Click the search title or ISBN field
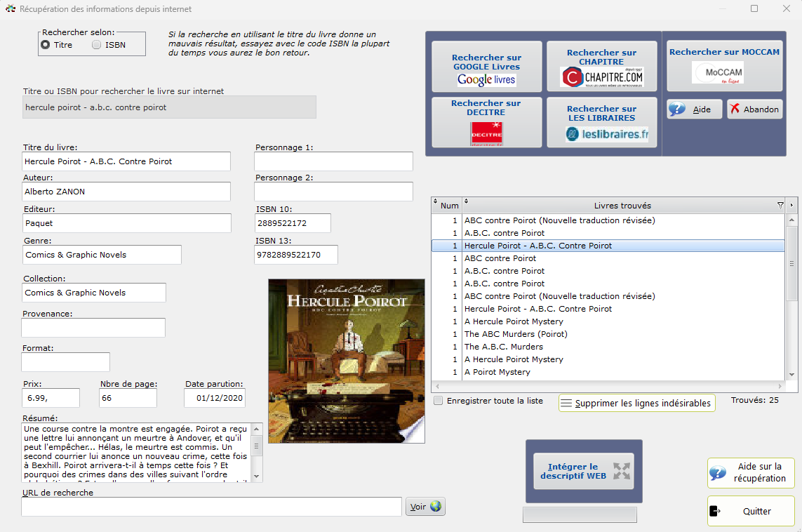 click(x=169, y=107)
